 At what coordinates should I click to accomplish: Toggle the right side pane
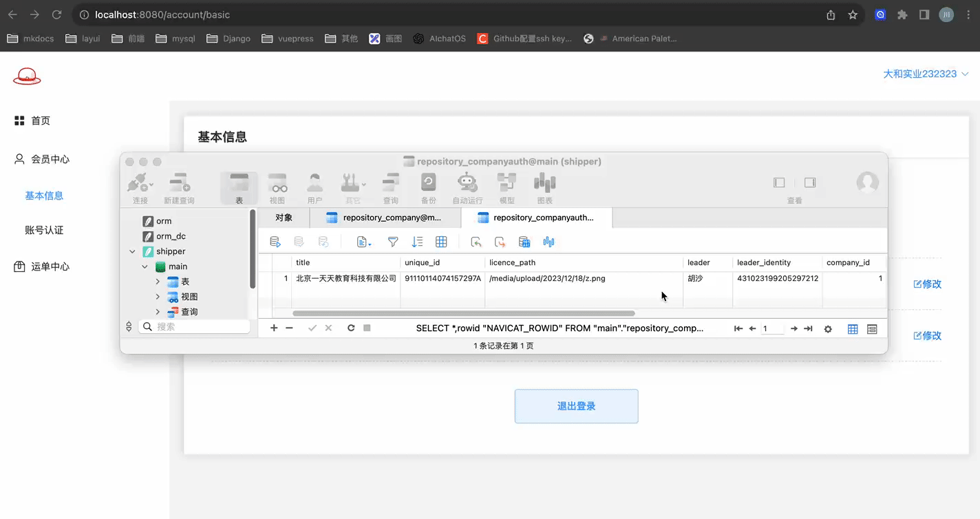coord(810,183)
